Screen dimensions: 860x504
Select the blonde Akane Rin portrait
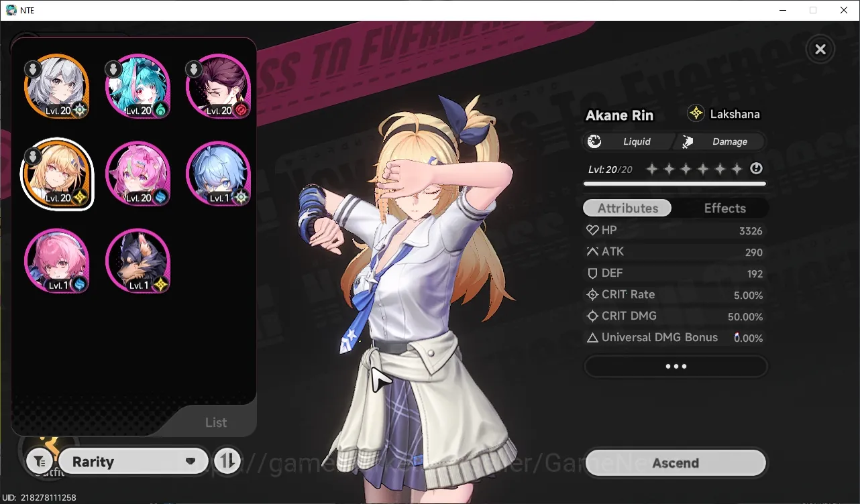pyautogui.click(x=57, y=174)
